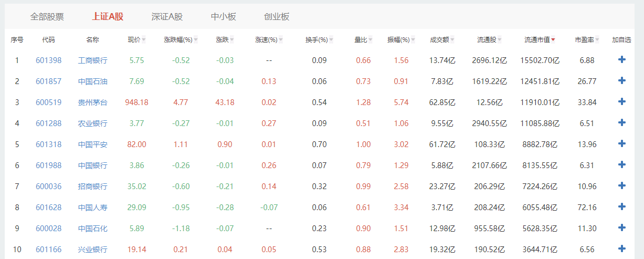
Task: Add 工商银行 to watchlist with plus icon
Action: (622, 60)
